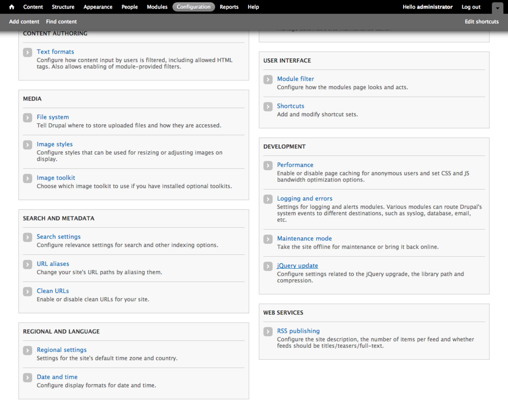Open Logging and errors settings
The image size is (508, 420).
tap(305, 198)
